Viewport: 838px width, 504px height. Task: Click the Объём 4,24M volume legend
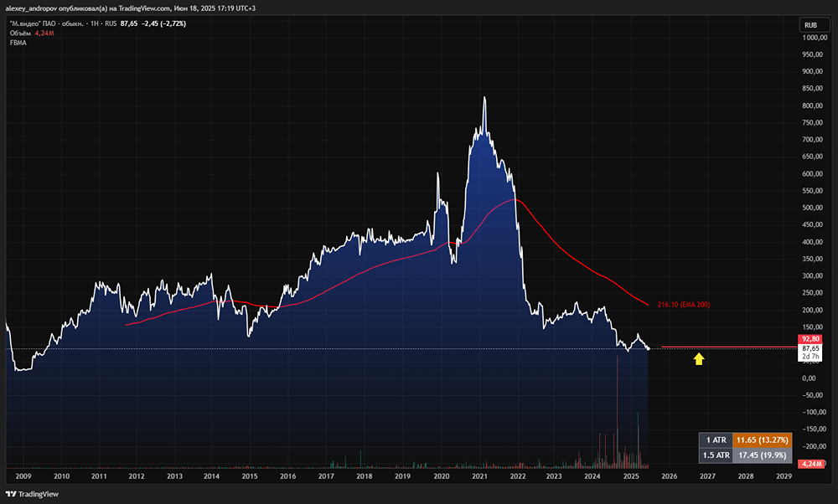pos(32,33)
